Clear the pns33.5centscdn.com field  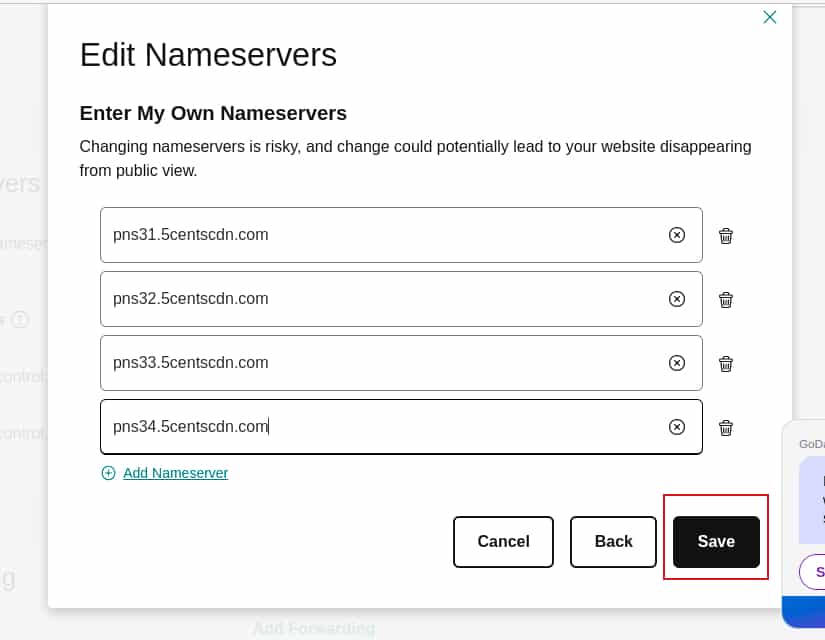[x=677, y=363]
